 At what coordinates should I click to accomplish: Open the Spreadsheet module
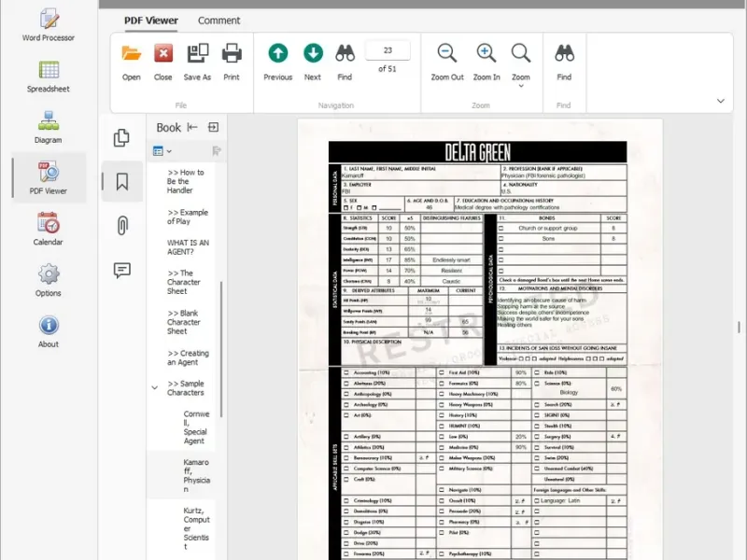49,77
